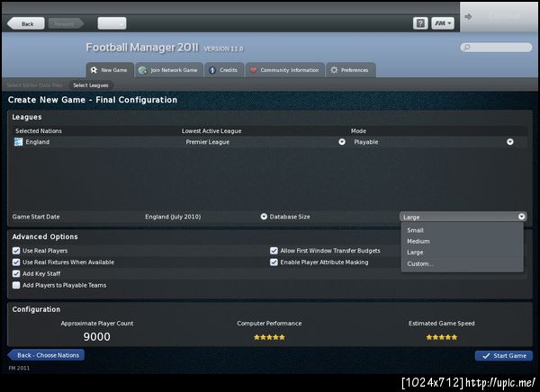This screenshot has height=392, width=540.
Task: Open the Preferences tab
Action: 350,70
